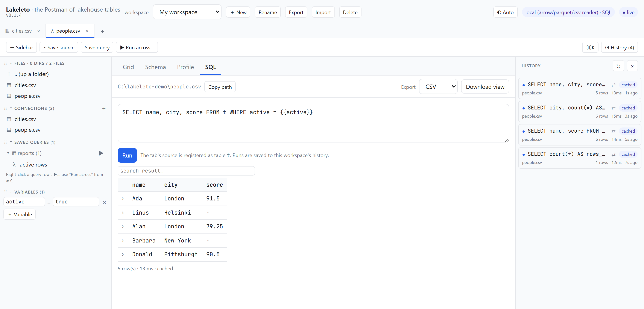Select the people.csv tab
This screenshot has width=644, height=309.
click(68, 31)
